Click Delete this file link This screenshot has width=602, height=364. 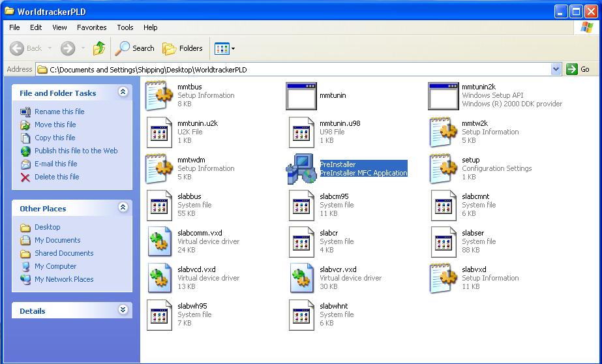click(57, 177)
